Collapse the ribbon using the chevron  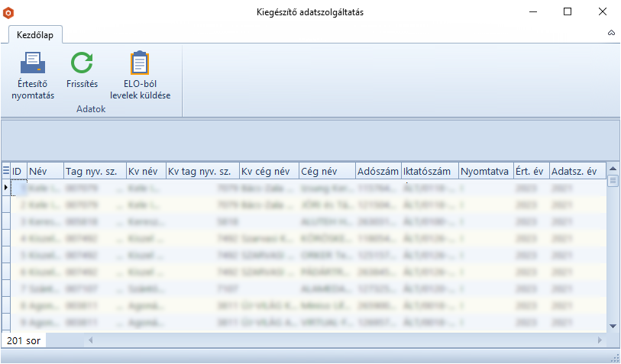click(610, 34)
